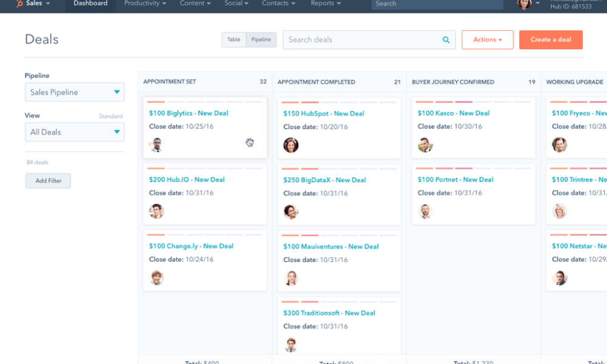The height and width of the screenshot is (364, 607).
Task: Click the top navigation Search field
Action: [438, 4]
